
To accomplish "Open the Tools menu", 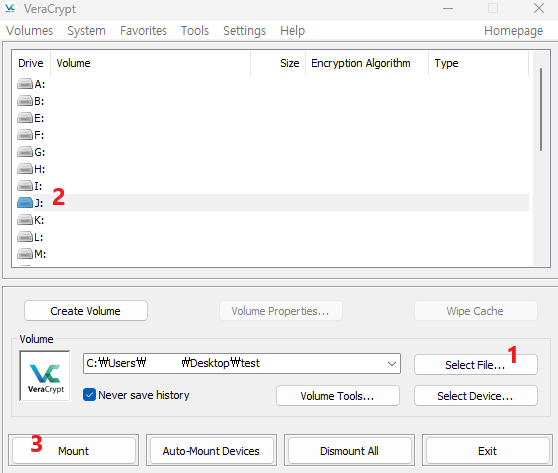I will pos(195,31).
